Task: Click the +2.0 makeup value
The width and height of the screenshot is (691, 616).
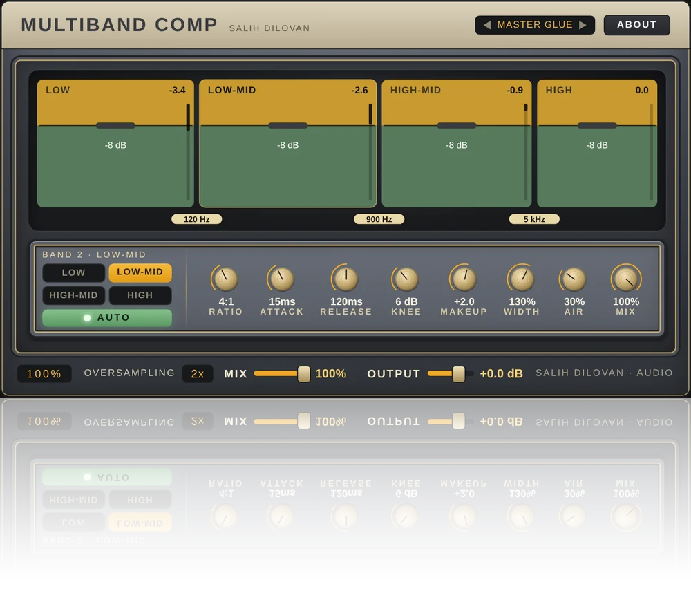Action: point(464,301)
